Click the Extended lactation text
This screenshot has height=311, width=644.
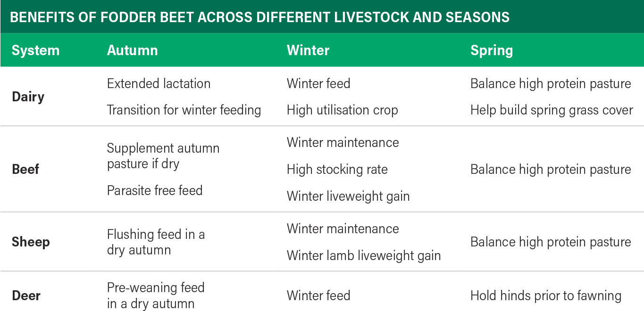coord(159,83)
